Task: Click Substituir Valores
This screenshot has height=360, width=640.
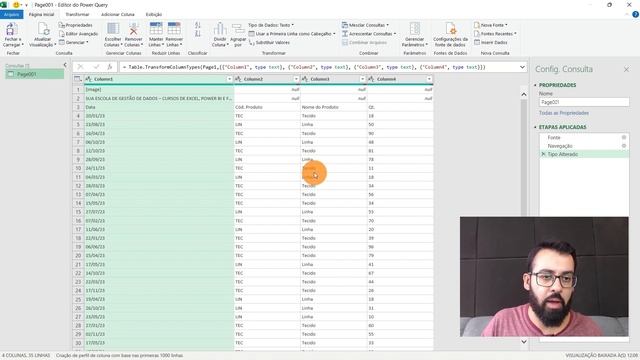Action: click(269, 42)
